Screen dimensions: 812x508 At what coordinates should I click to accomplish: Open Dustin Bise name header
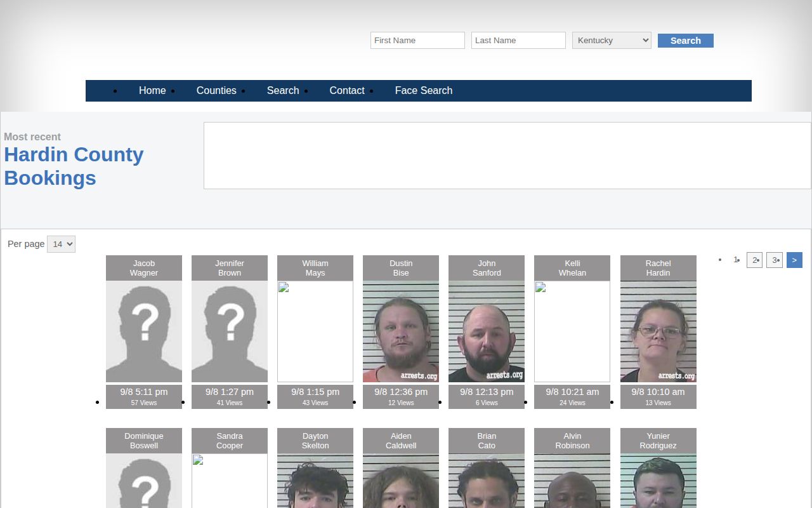(x=401, y=268)
